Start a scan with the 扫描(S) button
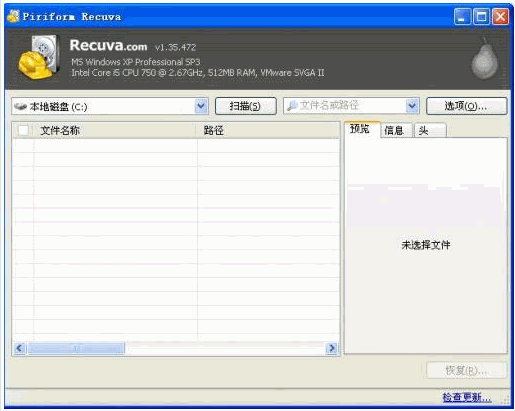Image resolution: width=515 pixels, height=411 pixels. coord(246,106)
